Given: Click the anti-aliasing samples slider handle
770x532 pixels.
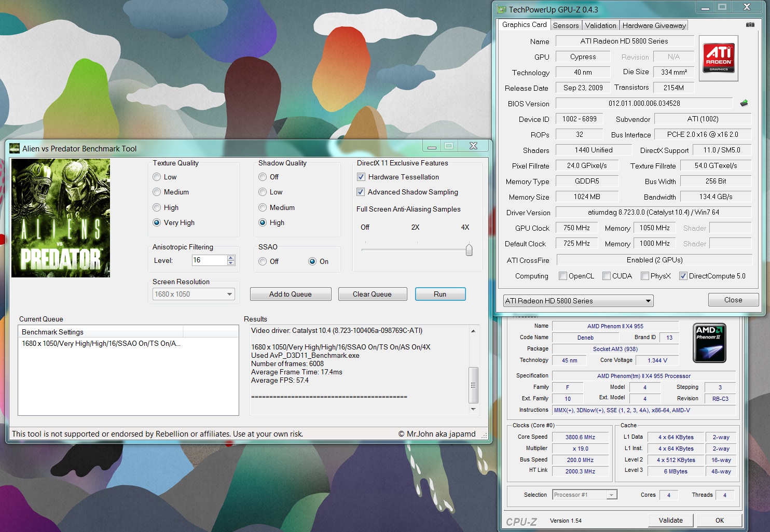Looking at the screenshot, I should click(469, 250).
